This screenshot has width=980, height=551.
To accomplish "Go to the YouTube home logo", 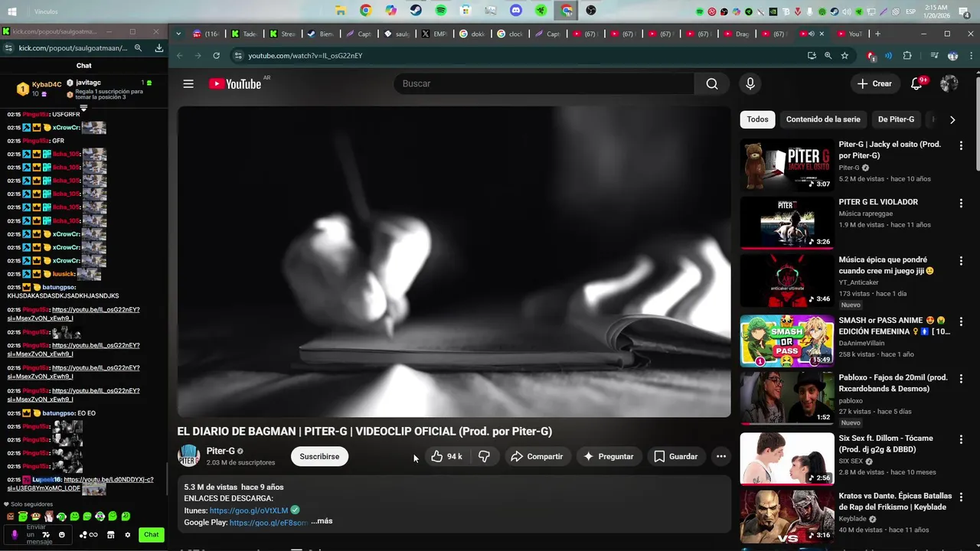I will tap(236, 84).
